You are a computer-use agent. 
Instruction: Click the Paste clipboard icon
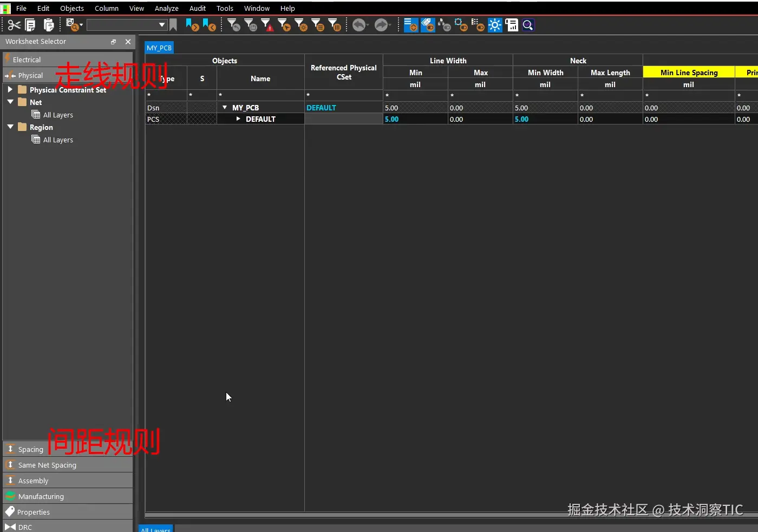click(49, 25)
